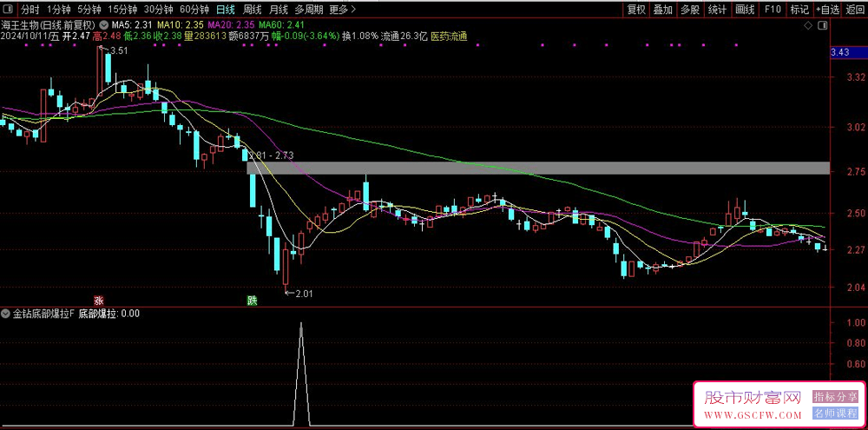
Task: Click the MA10: 2.35 label
Action: coord(181,25)
